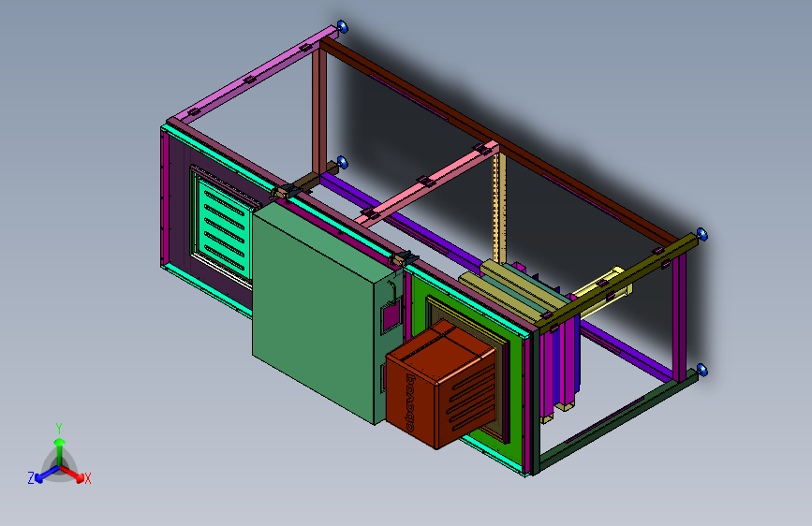The width and height of the screenshot is (812, 526).
Task: Pick the dotted yellow vertical post
Action: pos(498,207)
